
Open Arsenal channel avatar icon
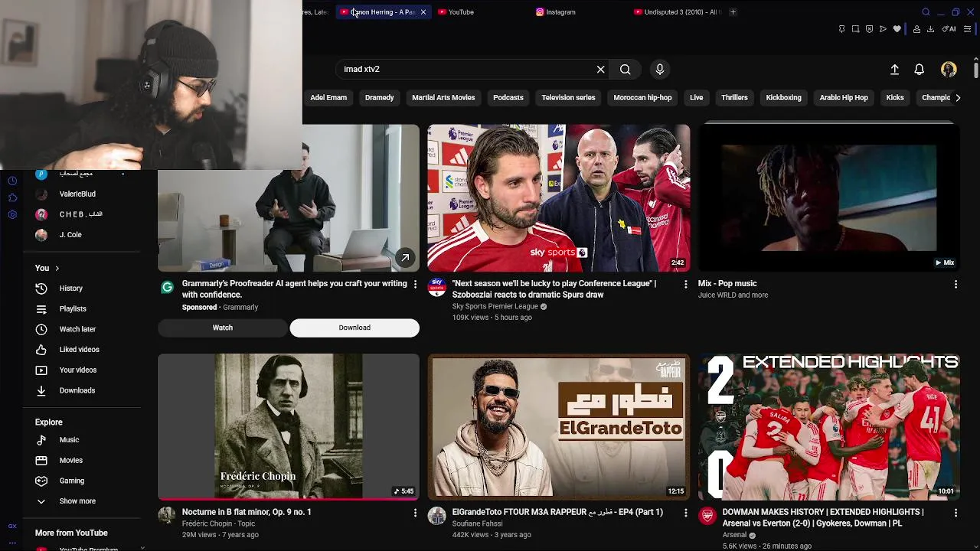(707, 516)
